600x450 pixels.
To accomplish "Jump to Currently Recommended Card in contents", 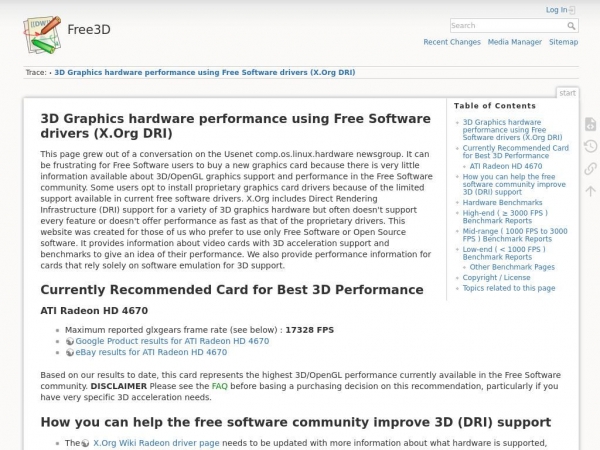I will point(515,152).
